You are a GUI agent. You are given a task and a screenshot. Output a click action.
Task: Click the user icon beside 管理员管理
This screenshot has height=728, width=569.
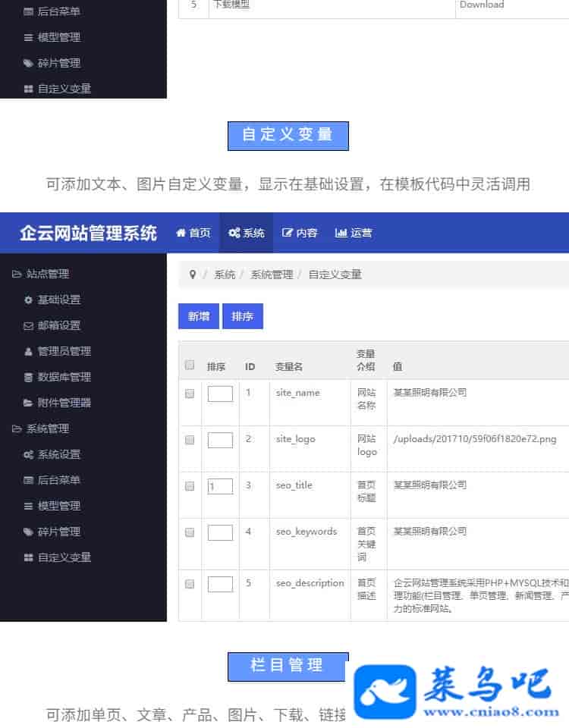(x=29, y=352)
